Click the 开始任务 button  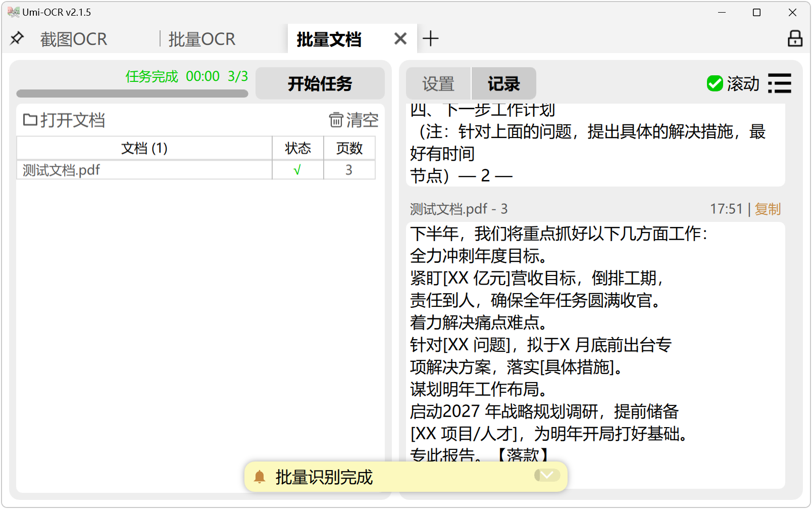[320, 83]
